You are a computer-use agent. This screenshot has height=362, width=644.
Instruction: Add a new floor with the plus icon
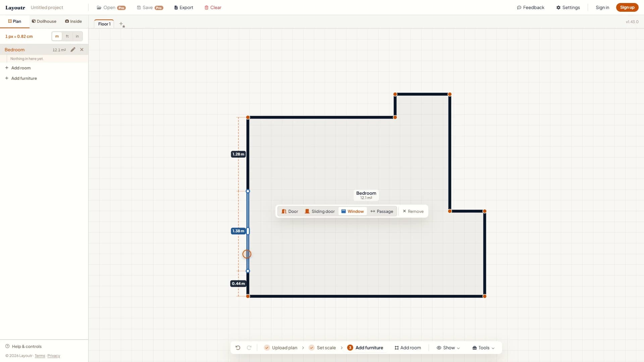pyautogui.click(x=121, y=24)
